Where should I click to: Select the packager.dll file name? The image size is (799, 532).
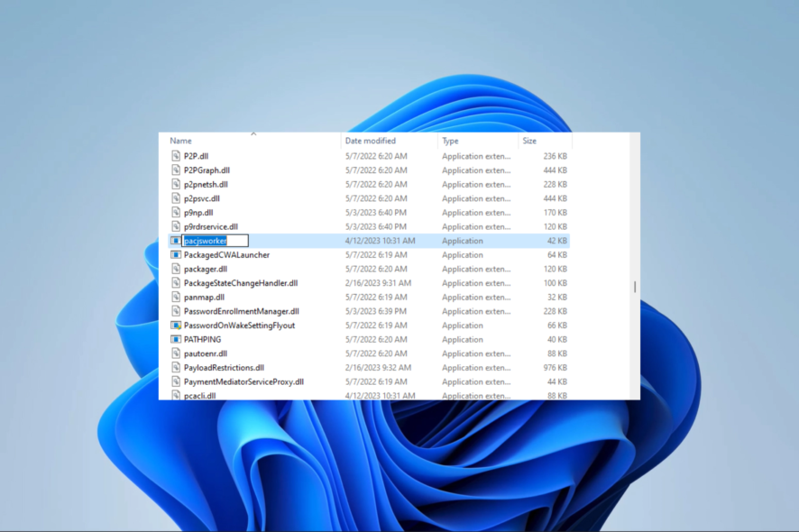click(x=206, y=269)
